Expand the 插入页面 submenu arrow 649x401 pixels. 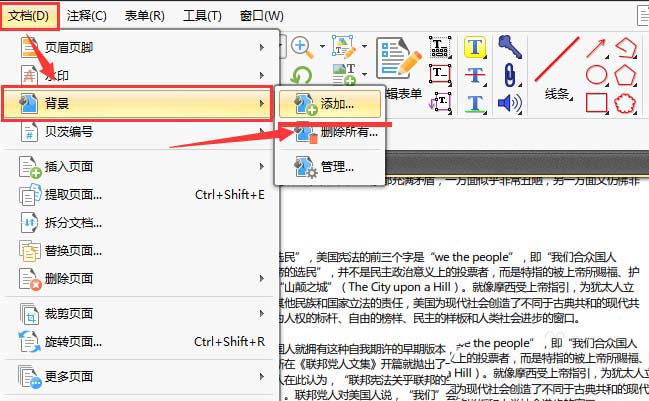262,167
